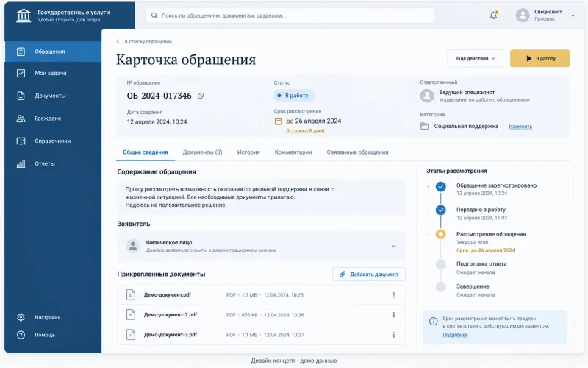The image size is (588, 368).
Task: Switch to the История tab
Action: tap(248, 152)
